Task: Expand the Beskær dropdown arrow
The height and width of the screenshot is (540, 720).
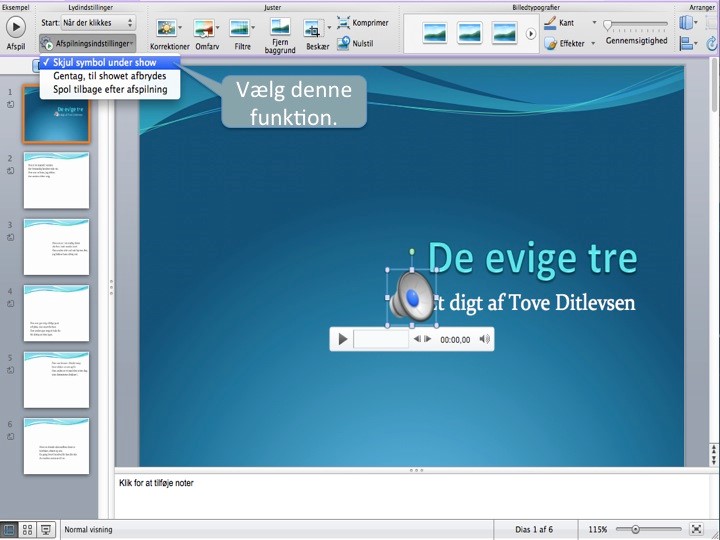Action: [329, 28]
